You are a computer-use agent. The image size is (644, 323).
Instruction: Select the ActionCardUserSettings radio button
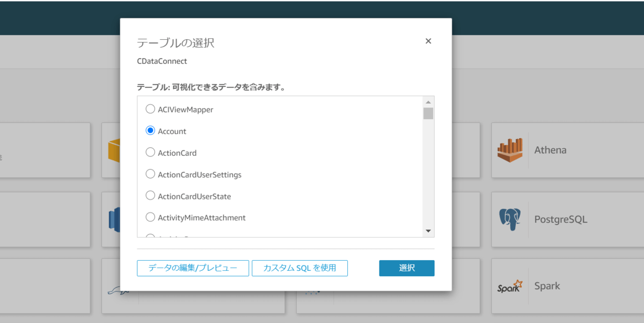click(x=150, y=174)
